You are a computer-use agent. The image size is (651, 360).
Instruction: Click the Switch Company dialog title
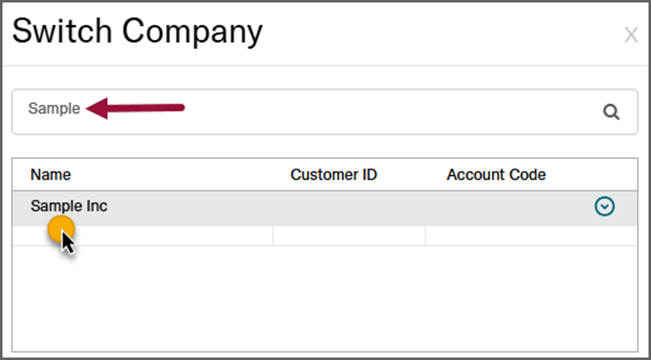tap(137, 32)
